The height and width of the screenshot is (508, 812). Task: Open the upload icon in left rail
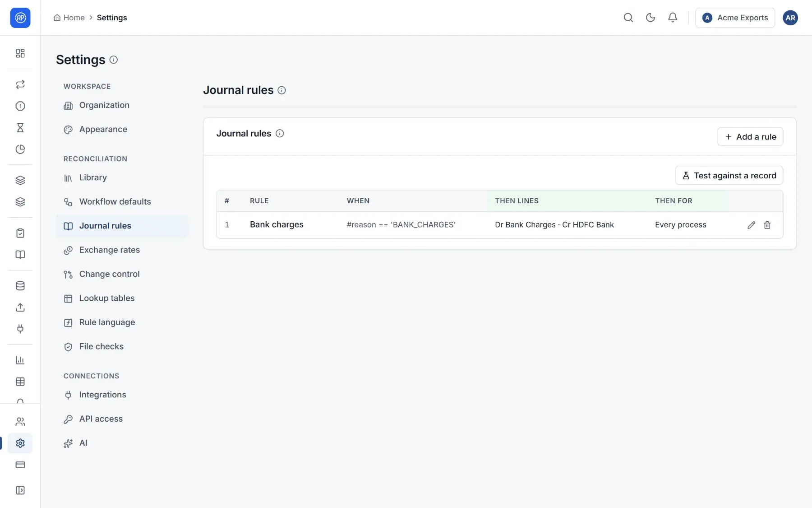point(20,308)
